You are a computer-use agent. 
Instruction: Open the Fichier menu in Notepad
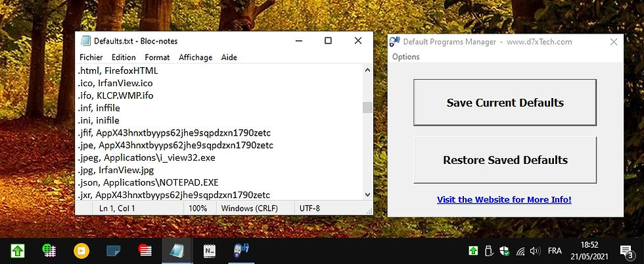[x=91, y=57]
